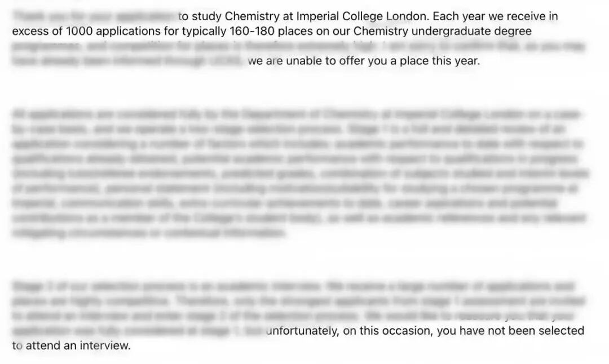Click the words "a place this year"
This screenshot has height=364, width=609.
click(x=435, y=61)
